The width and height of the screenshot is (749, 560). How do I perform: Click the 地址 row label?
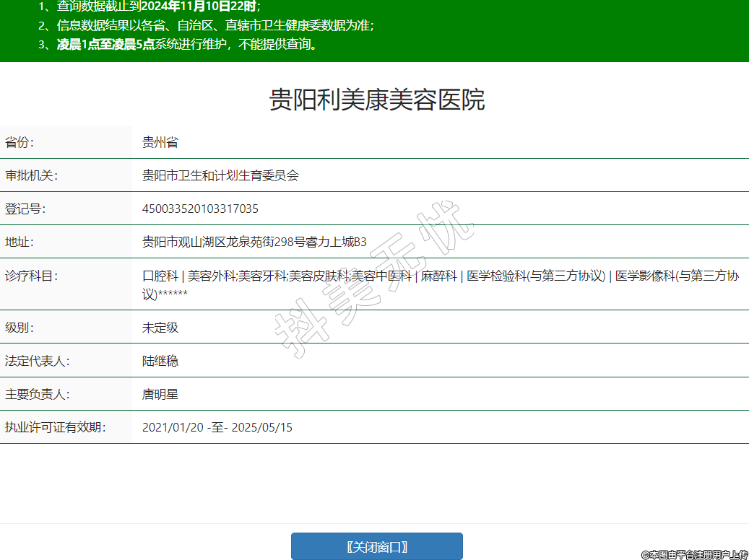20,242
